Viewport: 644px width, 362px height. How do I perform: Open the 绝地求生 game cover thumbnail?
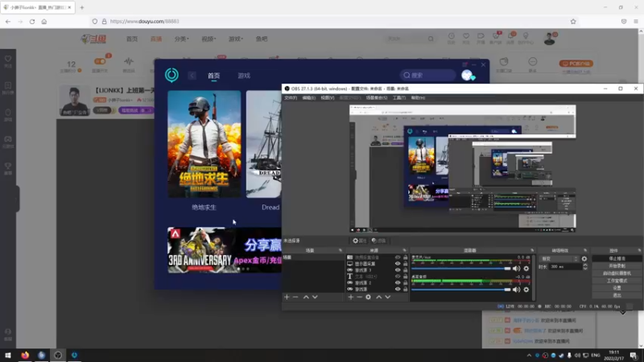204,144
